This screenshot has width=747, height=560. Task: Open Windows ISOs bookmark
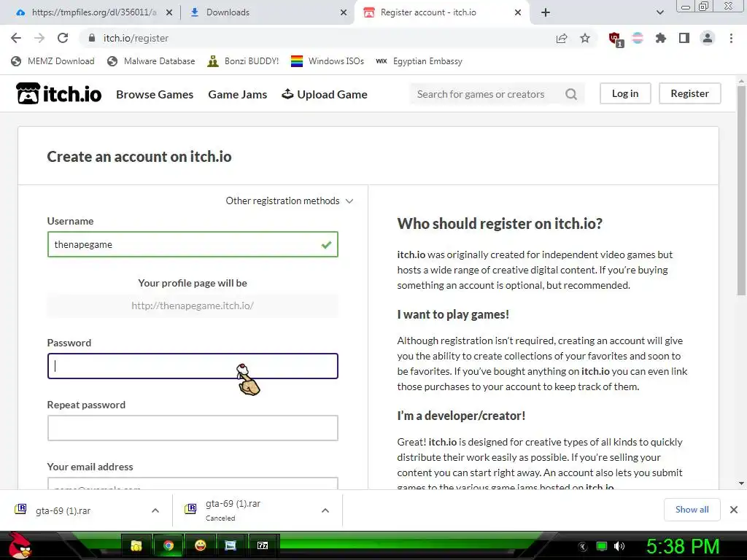point(328,61)
